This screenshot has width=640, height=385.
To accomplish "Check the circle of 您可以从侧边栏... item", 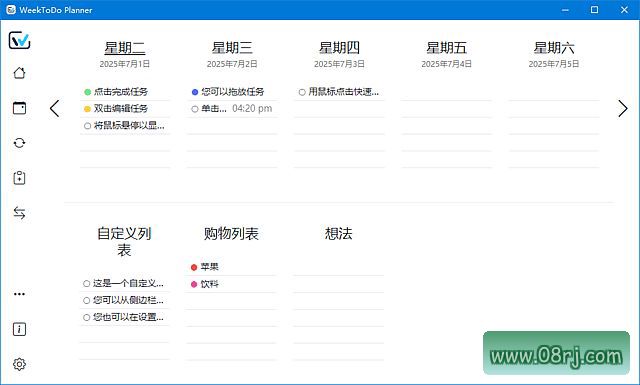I will click(x=87, y=300).
